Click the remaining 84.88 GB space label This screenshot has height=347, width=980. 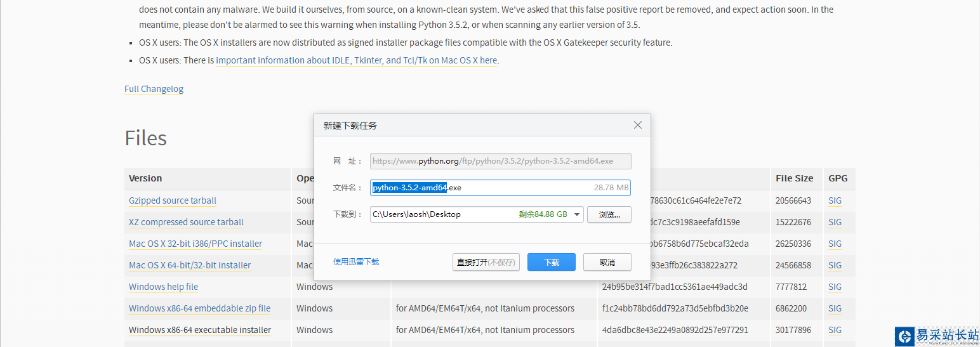tap(543, 214)
